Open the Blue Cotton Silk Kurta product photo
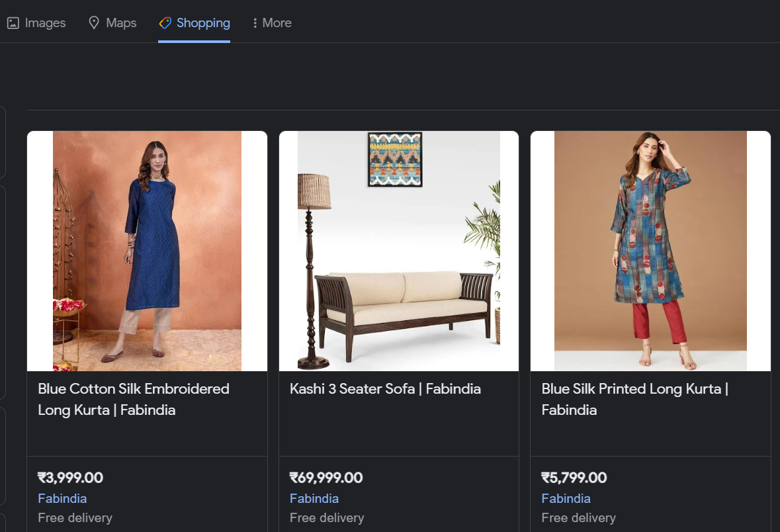This screenshot has width=780, height=532. coord(147,250)
